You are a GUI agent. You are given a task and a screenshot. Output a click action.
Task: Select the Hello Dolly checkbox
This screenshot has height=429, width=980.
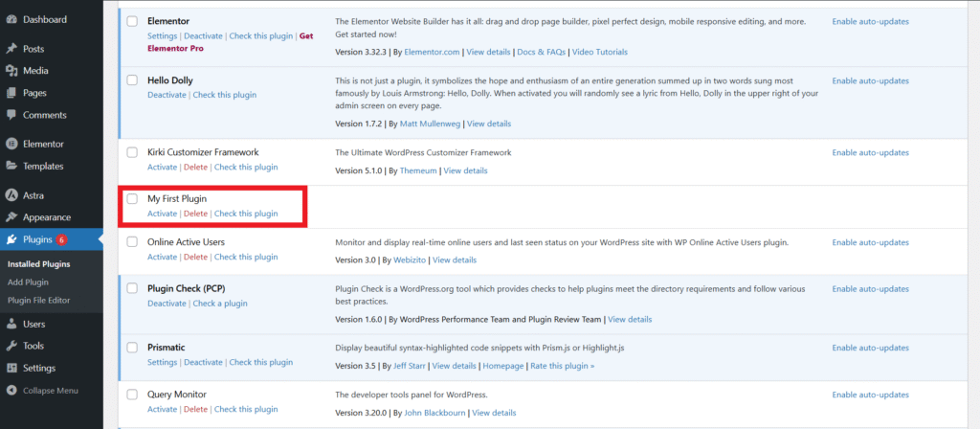[132, 80]
